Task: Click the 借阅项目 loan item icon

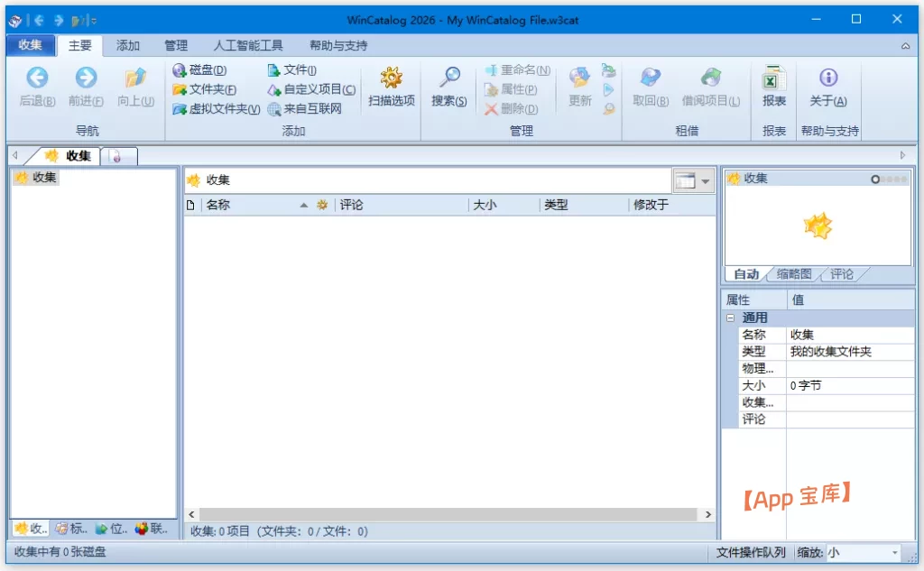Action: coord(711,78)
